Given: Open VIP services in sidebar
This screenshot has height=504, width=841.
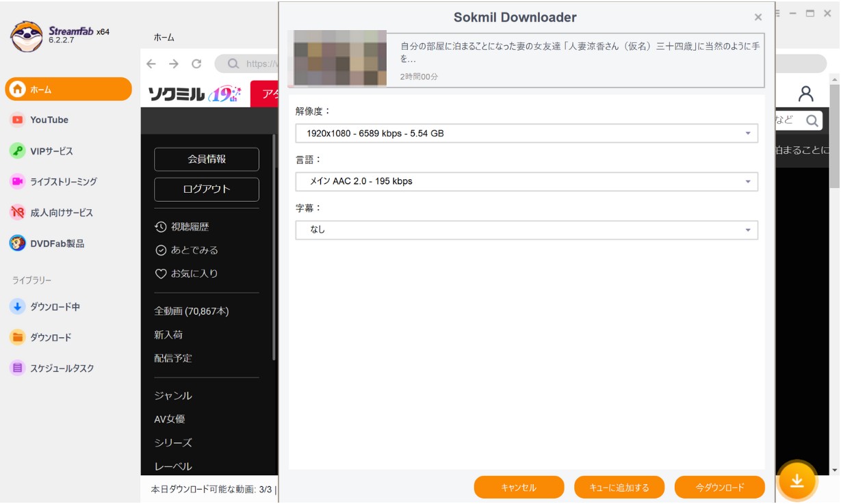Looking at the screenshot, I should (51, 151).
